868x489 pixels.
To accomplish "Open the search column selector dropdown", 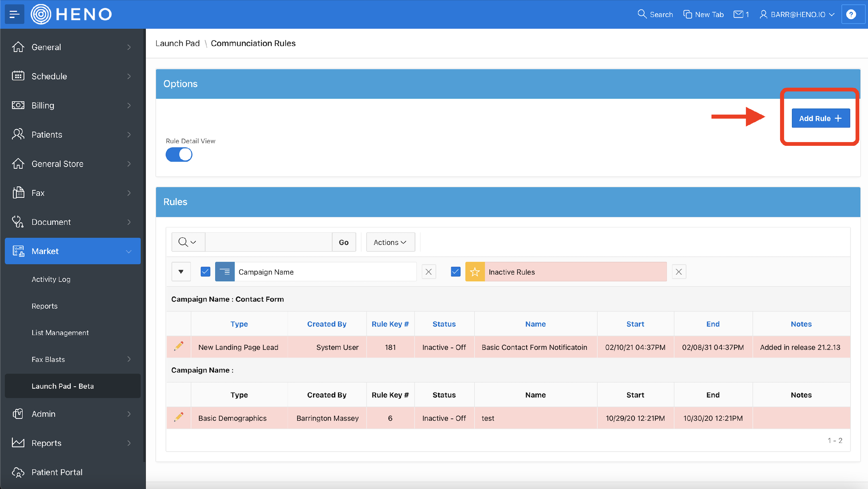I will tap(188, 242).
